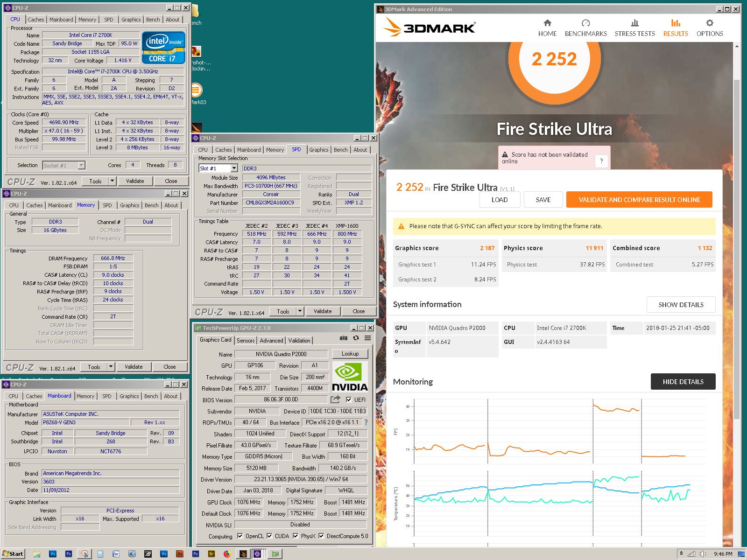This screenshot has width=747, height=560.
Task: Click the LOAD button in 3DMark
Action: coord(500,200)
